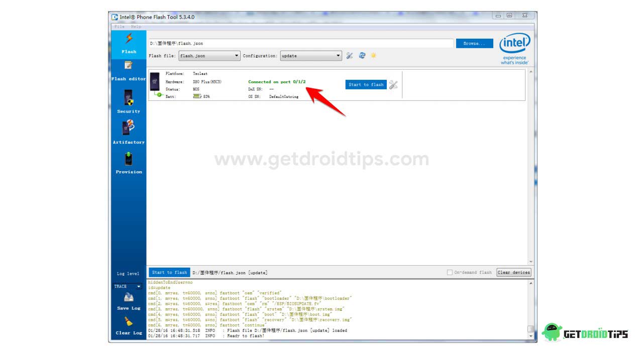Open the Flash file dropdown
This screenshot has width=644, height=355.
coord(209,56)
